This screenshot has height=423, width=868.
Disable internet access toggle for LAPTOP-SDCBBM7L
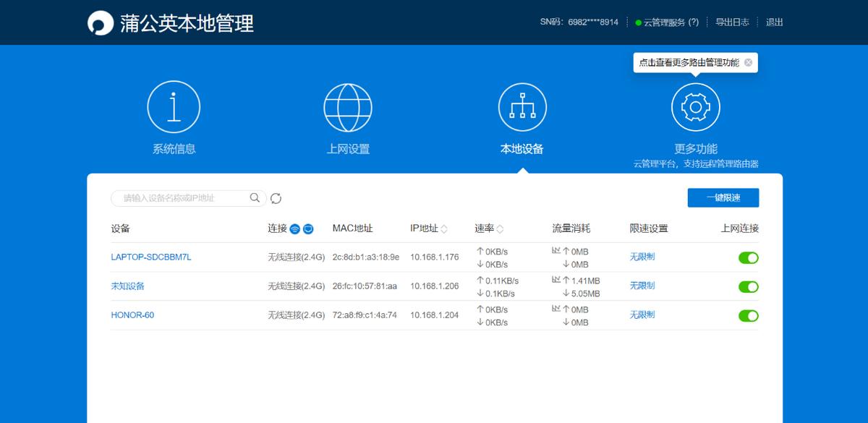point(748,257)
